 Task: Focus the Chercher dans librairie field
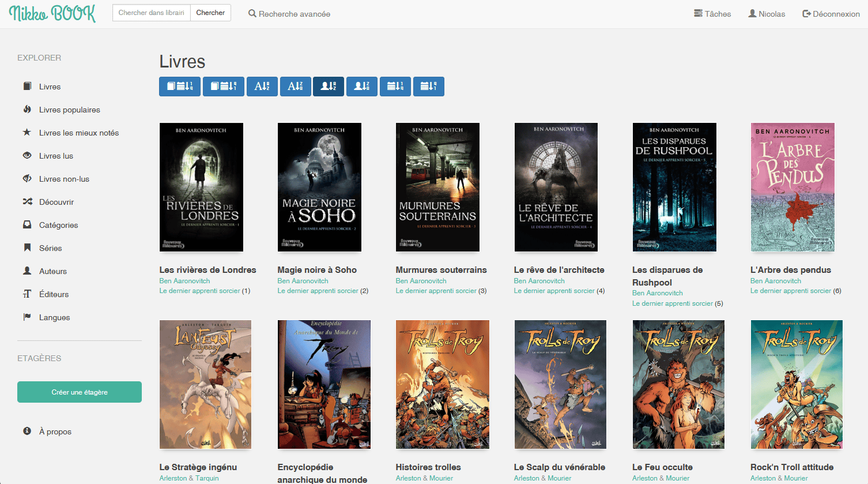152,13
